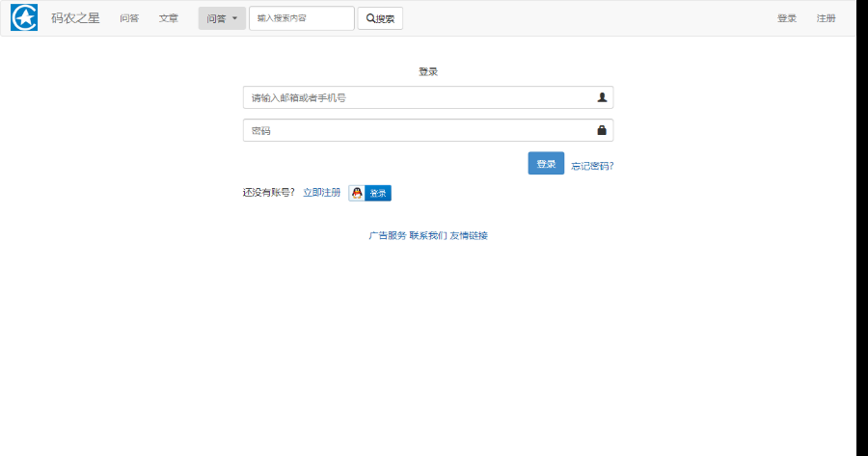Click the lock icon in password field

(602, 130)
